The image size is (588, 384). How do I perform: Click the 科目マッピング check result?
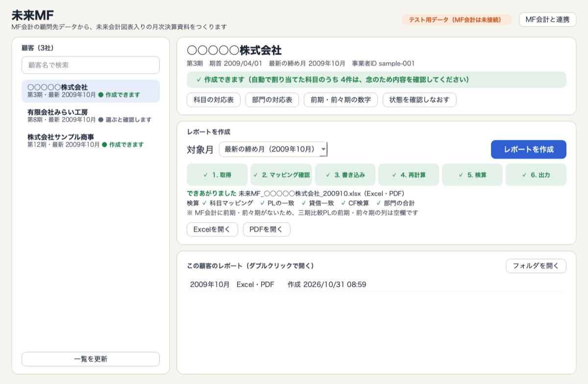coord(227,203)
